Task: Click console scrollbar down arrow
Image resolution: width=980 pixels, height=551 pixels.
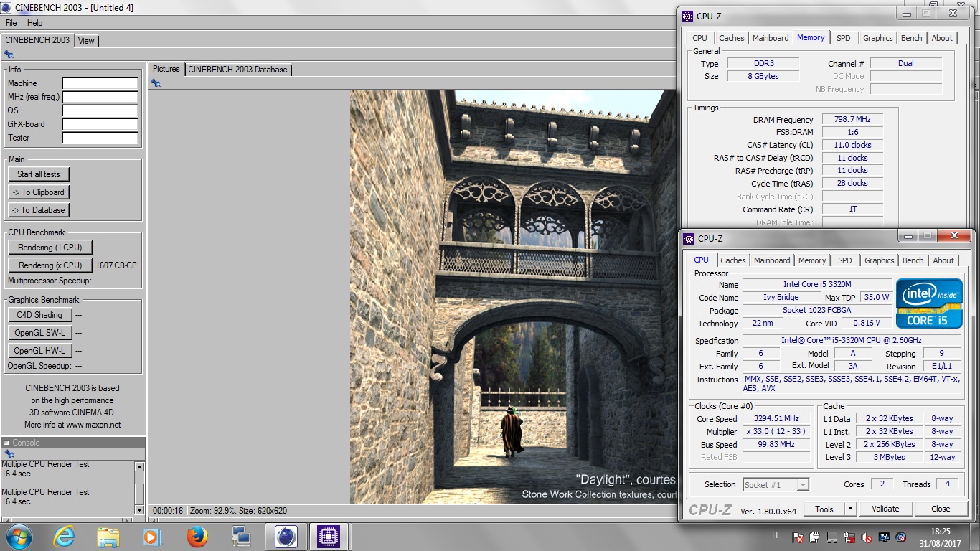Action: (139, 509)
